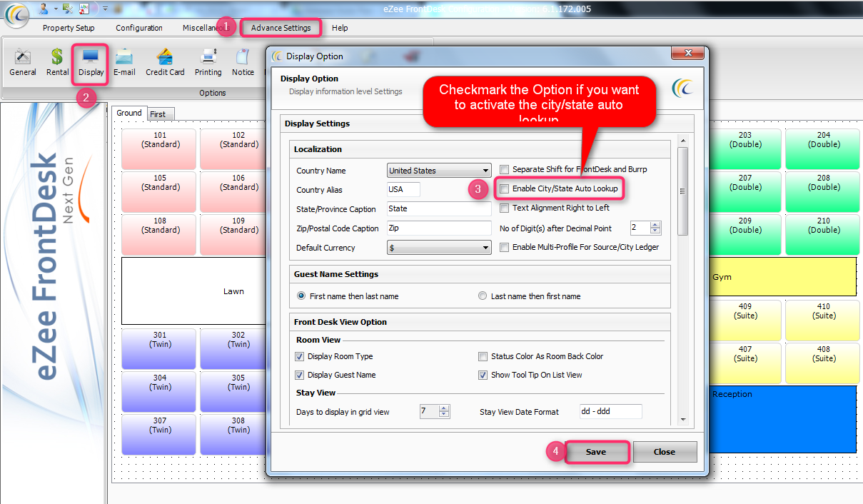Select room 210 Double tile
Image resolution: width=863 pixels, height=504 pixels.
pyautogui.click(x=824, y=234)
